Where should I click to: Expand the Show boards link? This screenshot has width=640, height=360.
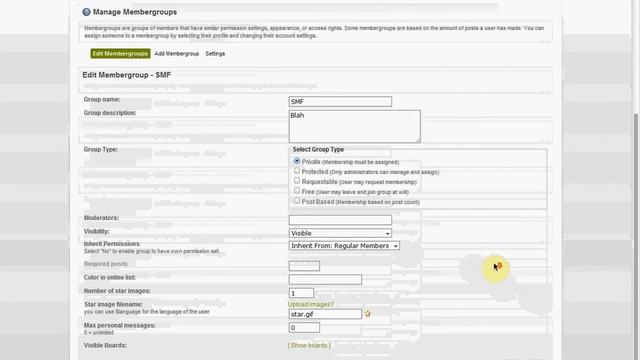tap(309, 345)
